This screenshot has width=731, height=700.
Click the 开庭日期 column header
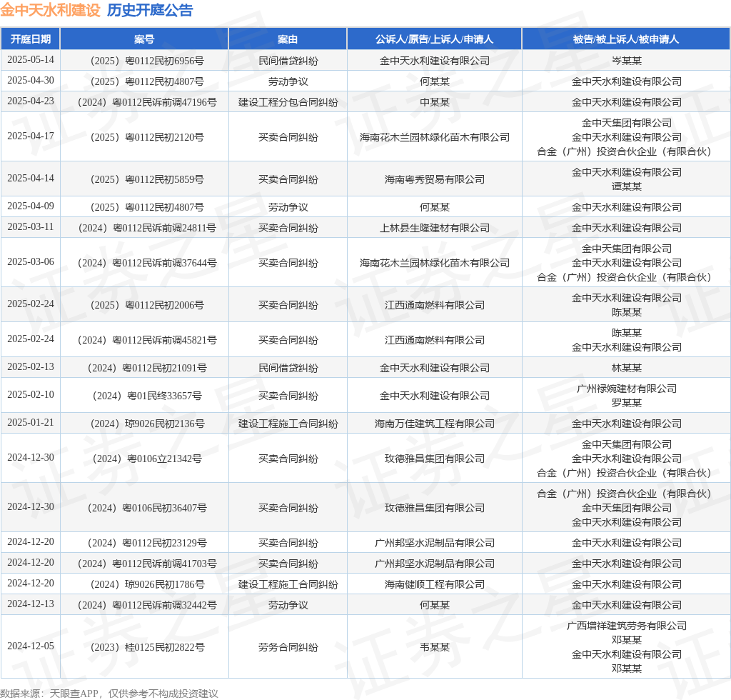click(x=30, y=39)
